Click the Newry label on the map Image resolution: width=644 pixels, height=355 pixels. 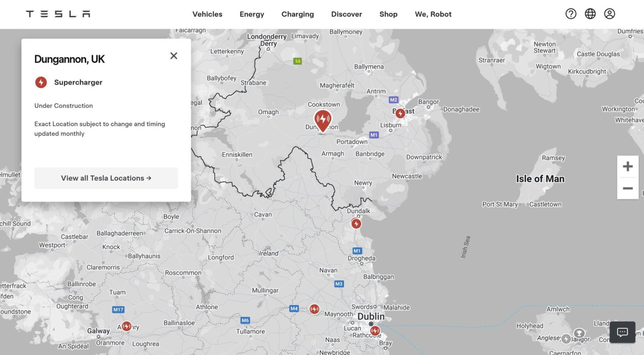click(363, 183)
